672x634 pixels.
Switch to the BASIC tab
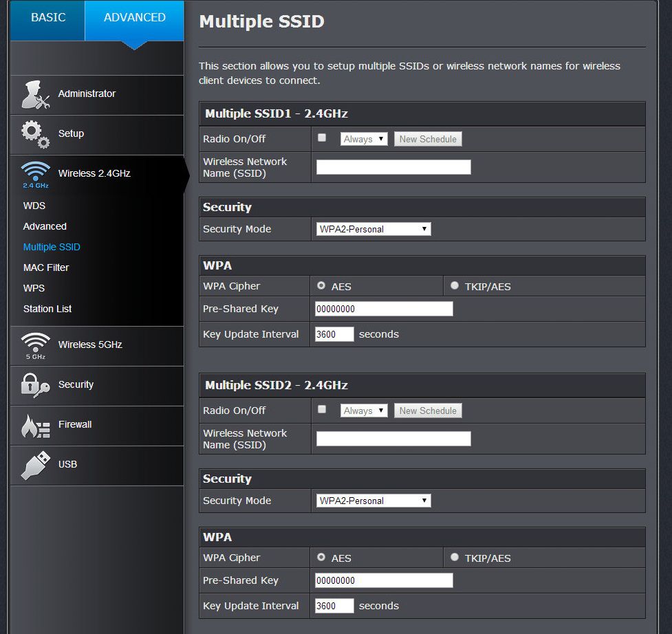pos(48,18)
